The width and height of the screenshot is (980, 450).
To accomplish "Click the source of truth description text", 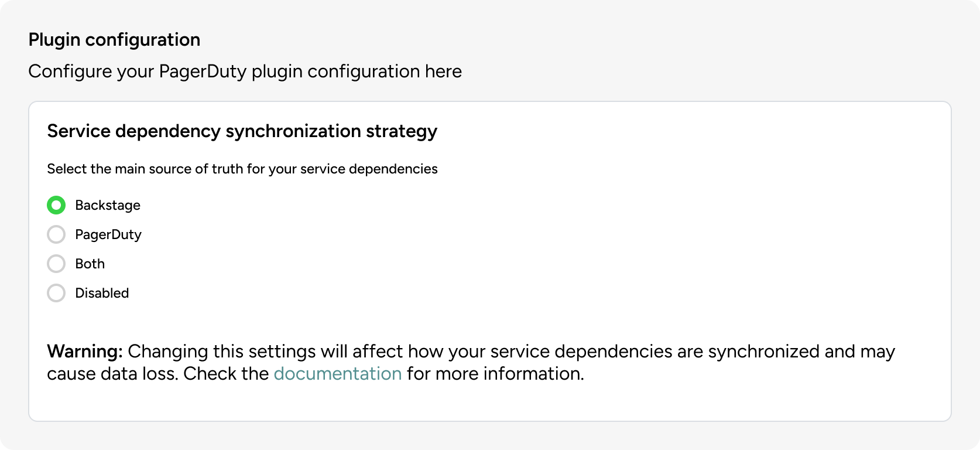I will (242, 169).
